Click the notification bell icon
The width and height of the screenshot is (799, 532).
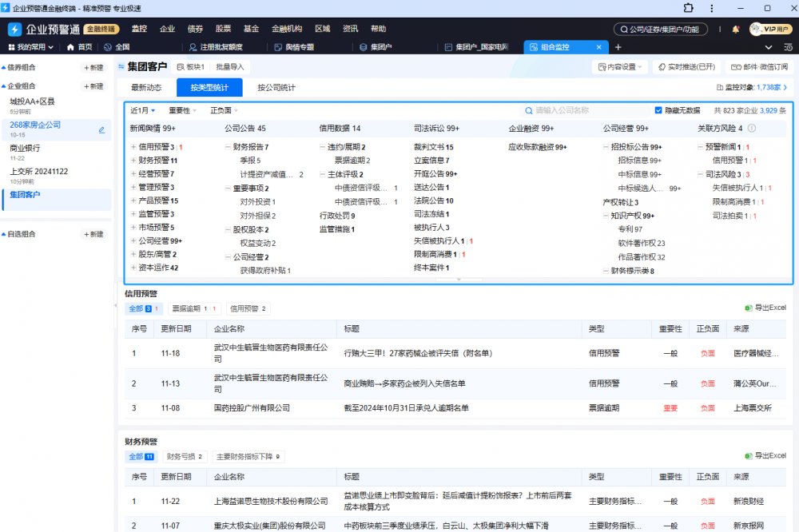point(735,29)
